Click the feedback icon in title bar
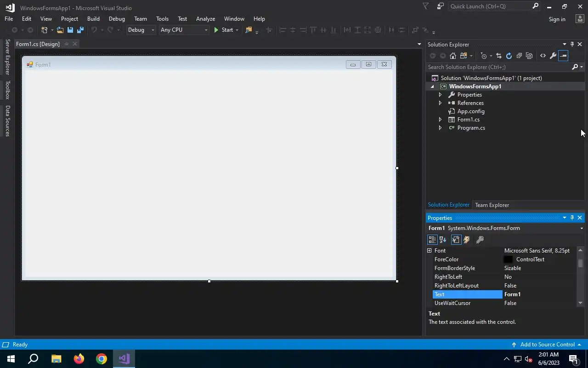588x368 pixels. tap(441, 6)
